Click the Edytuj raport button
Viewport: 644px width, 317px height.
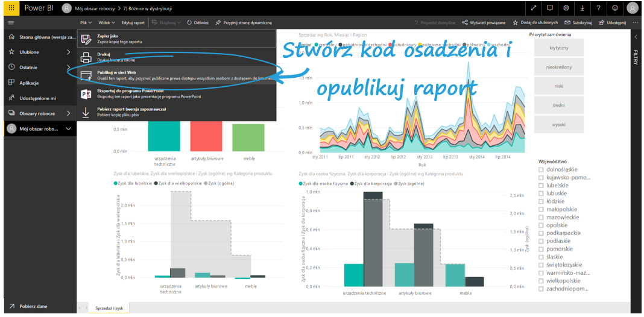click(133, 22)
